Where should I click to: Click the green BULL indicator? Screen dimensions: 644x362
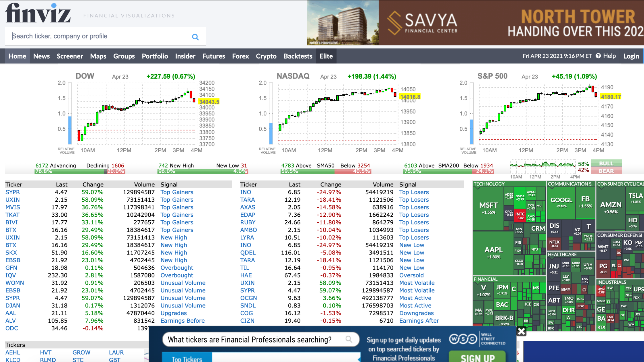pyautogui.click(x=606, y=163)
